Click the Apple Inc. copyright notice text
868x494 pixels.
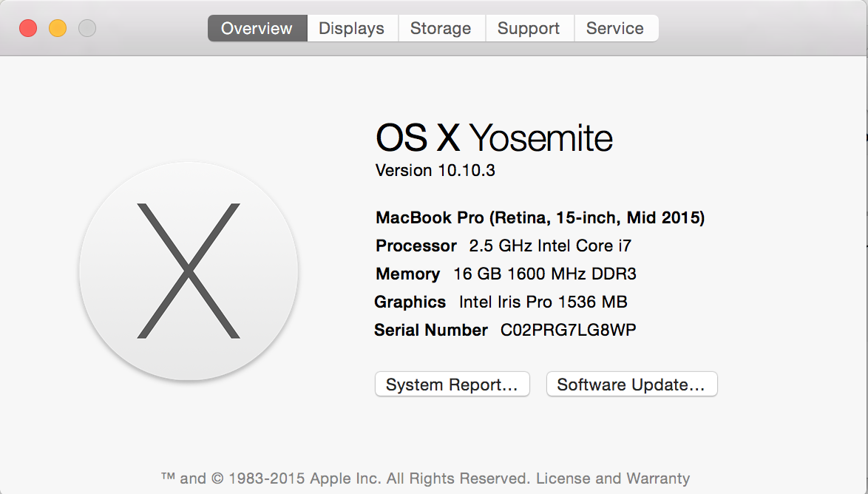345,478
